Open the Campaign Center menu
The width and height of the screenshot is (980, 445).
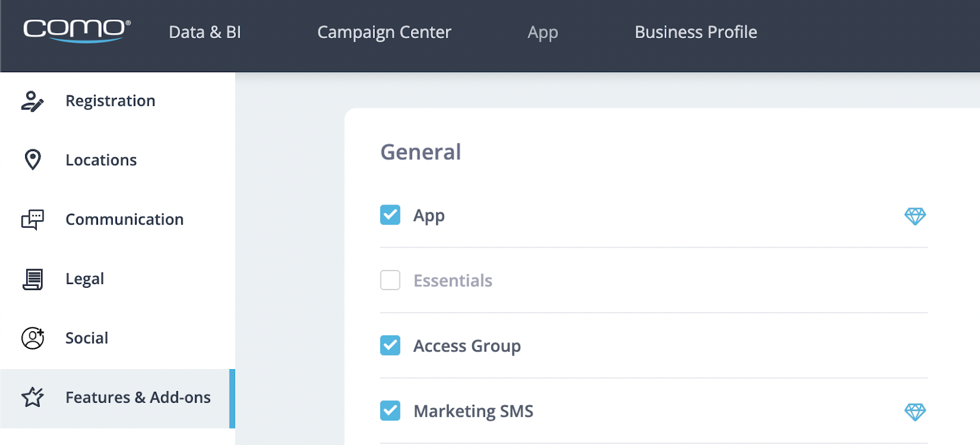[x=384, y=32]
